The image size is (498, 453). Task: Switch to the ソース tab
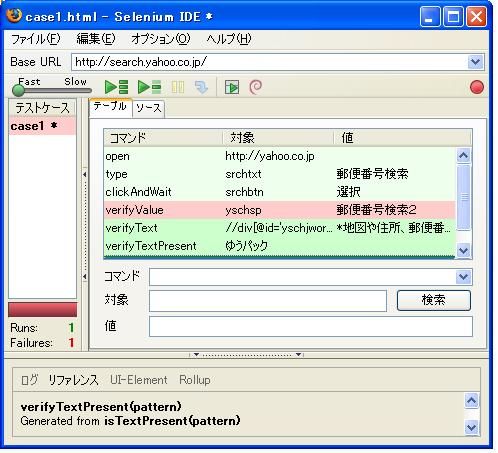(x=148, y=108)
